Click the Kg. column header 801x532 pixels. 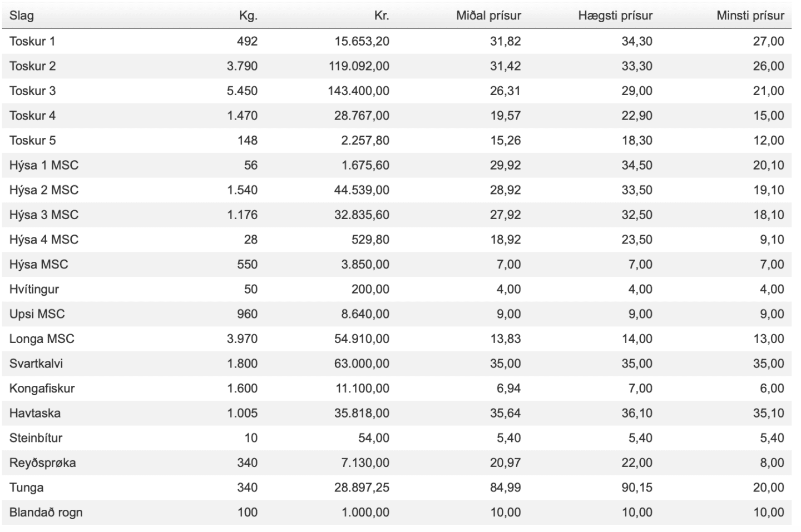click(x=248, y=16)
